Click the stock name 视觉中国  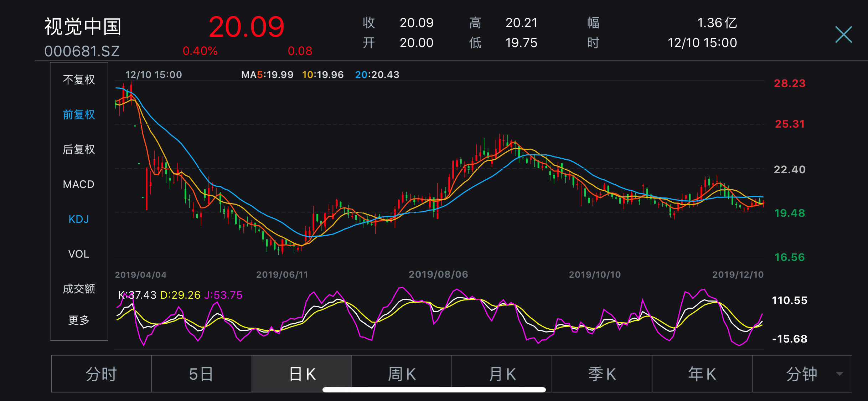(x=83, y=27)
